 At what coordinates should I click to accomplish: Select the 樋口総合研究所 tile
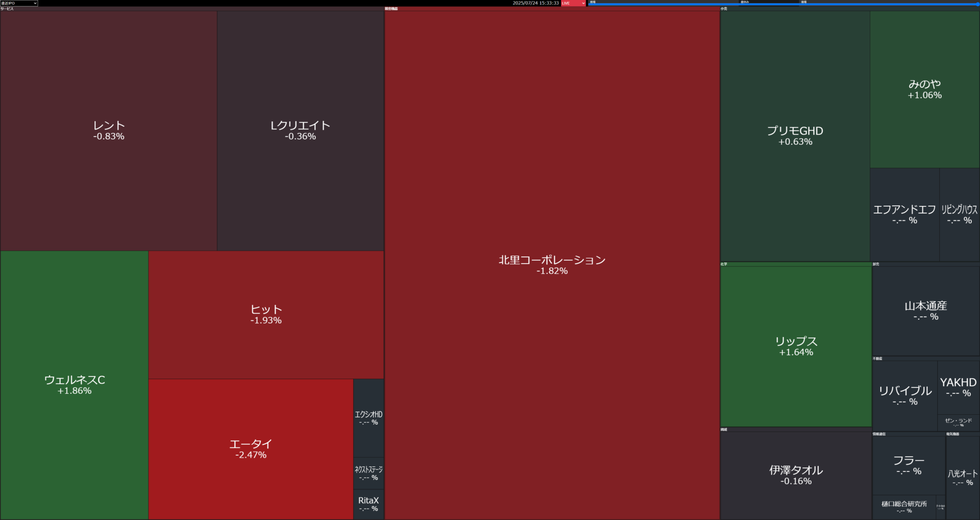(x=904, y=507)
